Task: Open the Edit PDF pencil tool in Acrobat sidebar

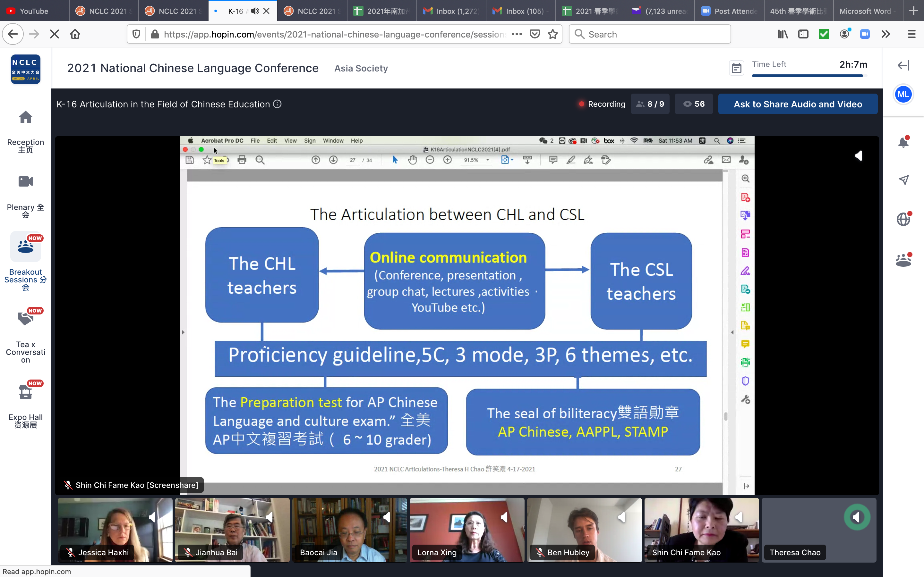Action: tap(746, 271)
